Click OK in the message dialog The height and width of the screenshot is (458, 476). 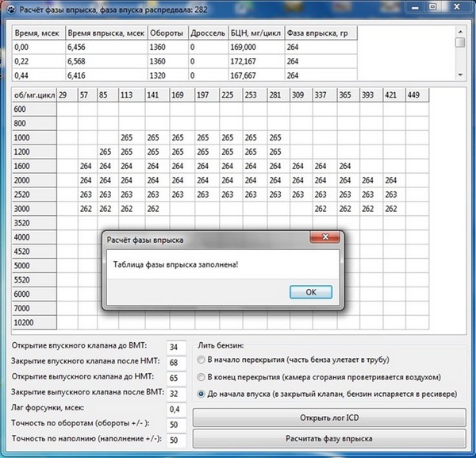311,292
